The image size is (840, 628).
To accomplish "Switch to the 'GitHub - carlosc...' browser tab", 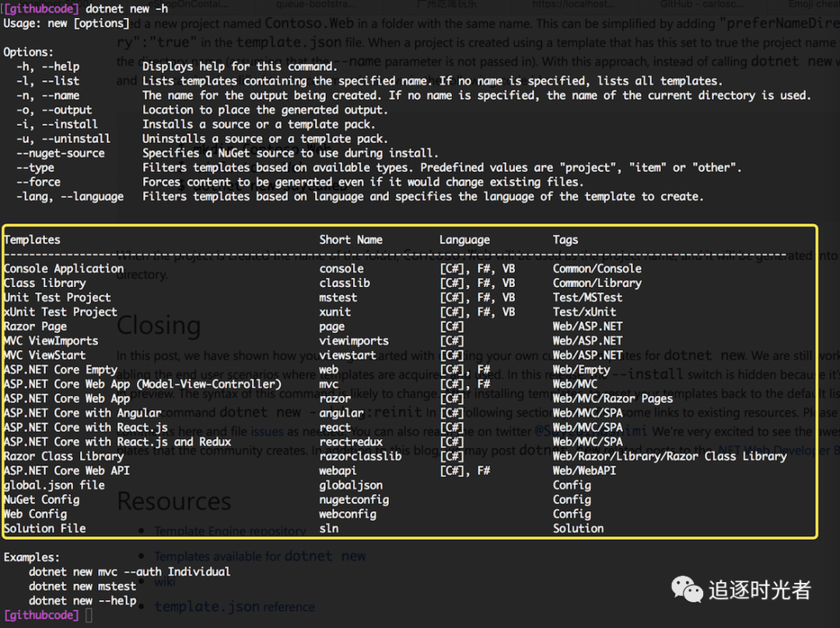I will pos(702,5).
